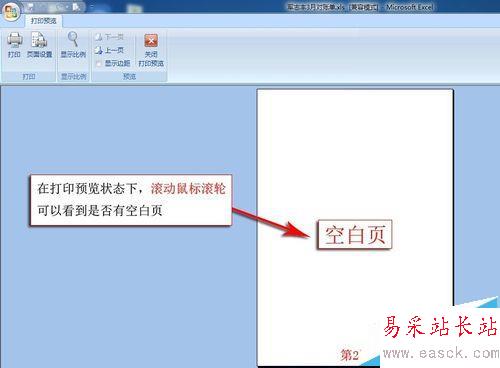Toggle the 显示边距 checkbox
Screen dimensions: 500x368
(99, 63)
